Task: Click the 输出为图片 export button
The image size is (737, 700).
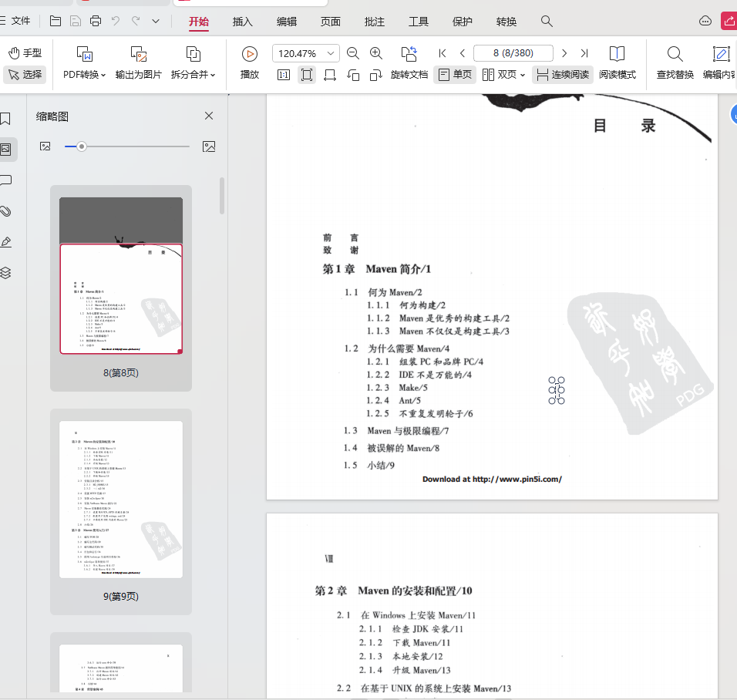Action: (x=139, y=75)
